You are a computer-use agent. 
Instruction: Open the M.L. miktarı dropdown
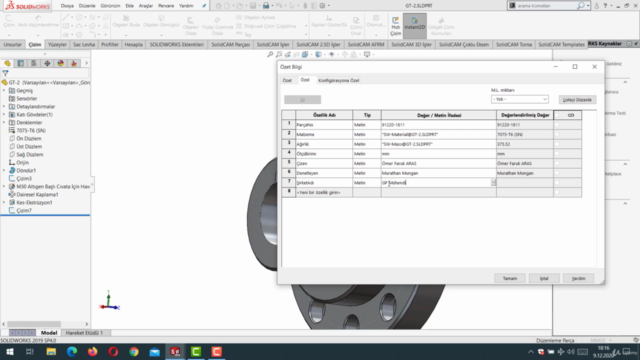pos(520,99)
